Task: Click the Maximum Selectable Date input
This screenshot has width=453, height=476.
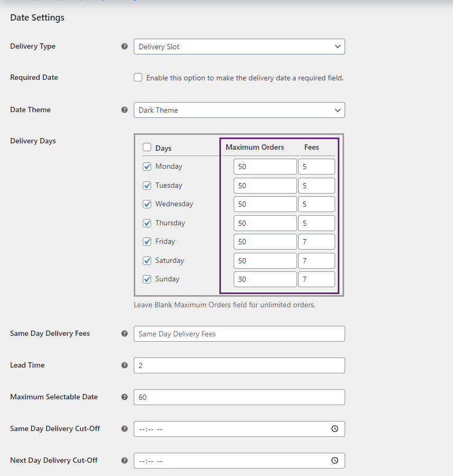Action: (x=239, y=397)
